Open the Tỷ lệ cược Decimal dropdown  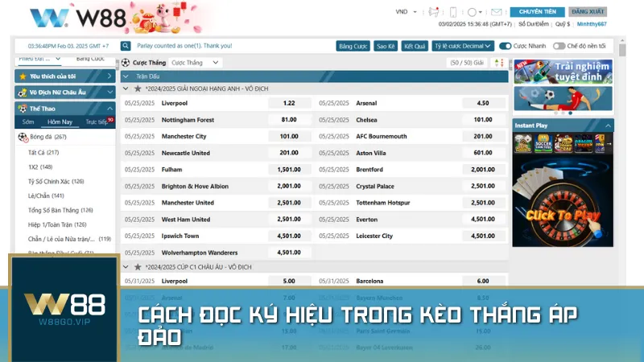click(462, 46)
